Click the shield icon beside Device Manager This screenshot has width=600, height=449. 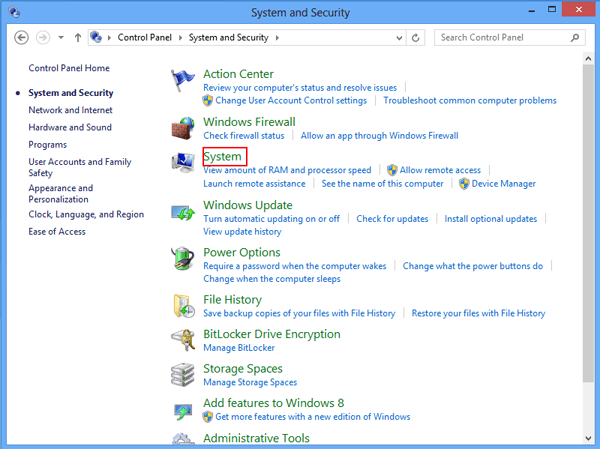pyautogui.click(x=464, y=184)
